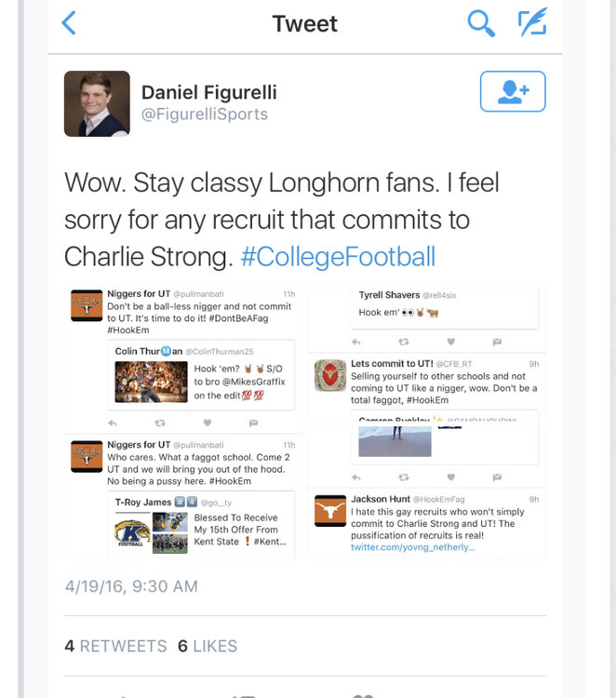Open Daniel Figurelli's profile photo
Viewport: 616px width, 698px height.
(97, 103)
